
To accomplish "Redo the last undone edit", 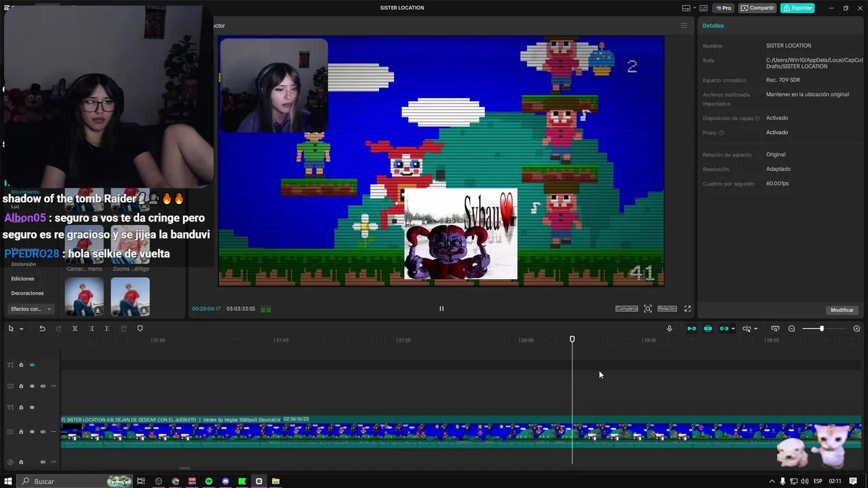I will 58,329.
